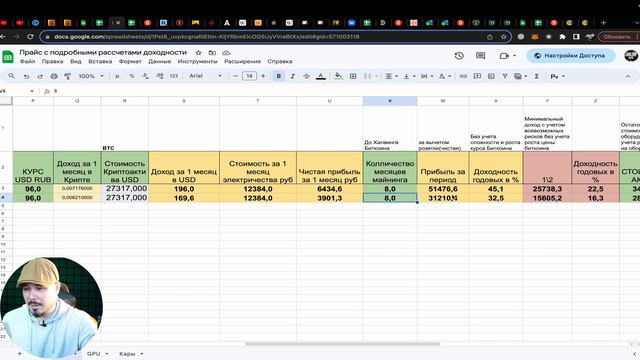640x360 pixels.
Task: Create a filter with the funnel icon
Action: point(505,76)
